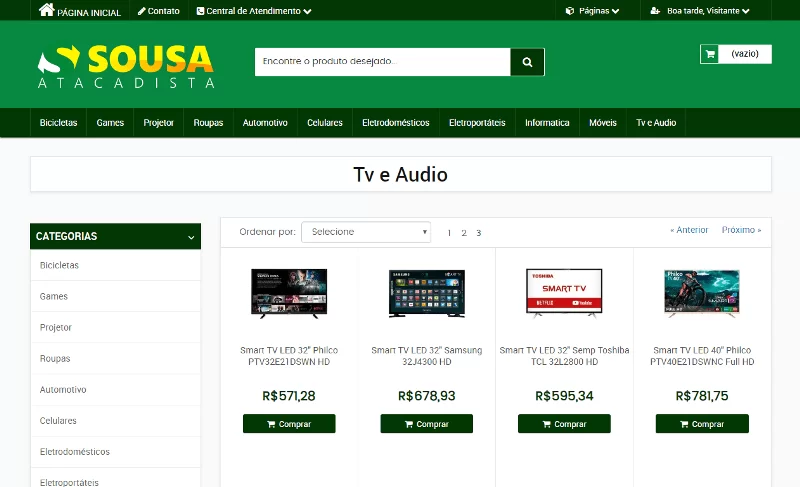This screenshot has width=800, height=487.
Task: Collapse the Categorias panel chevron
Action: (191, 237)
